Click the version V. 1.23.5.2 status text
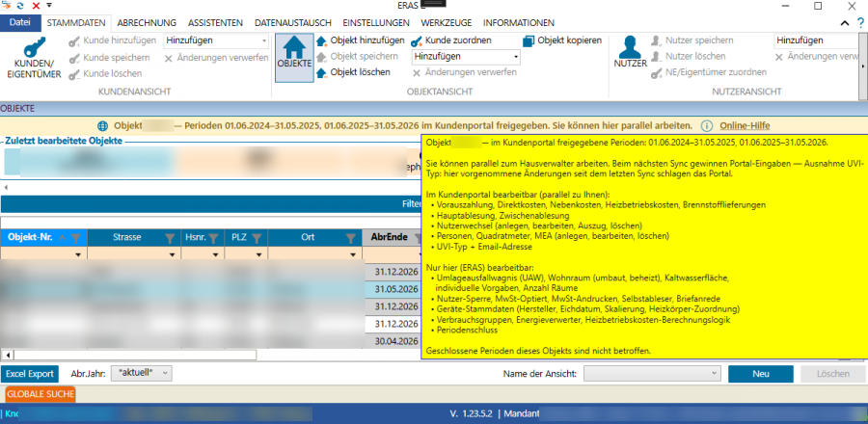This screenshot has width=868, height=424. (472, 412)
